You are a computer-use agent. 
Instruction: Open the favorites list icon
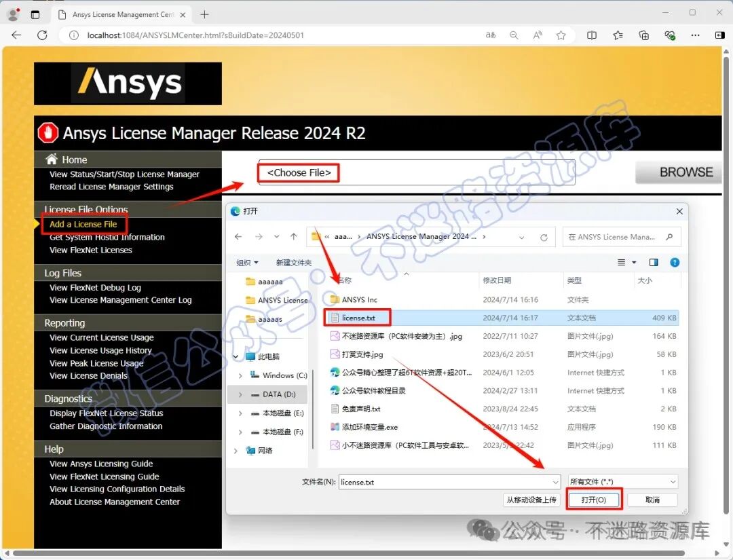(x=618, y=35)
